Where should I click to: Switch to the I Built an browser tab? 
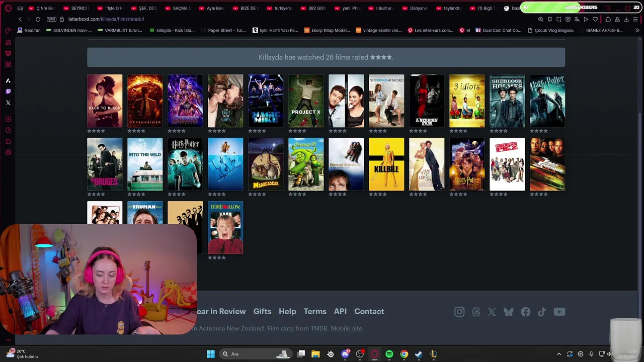tap(381, 8)
